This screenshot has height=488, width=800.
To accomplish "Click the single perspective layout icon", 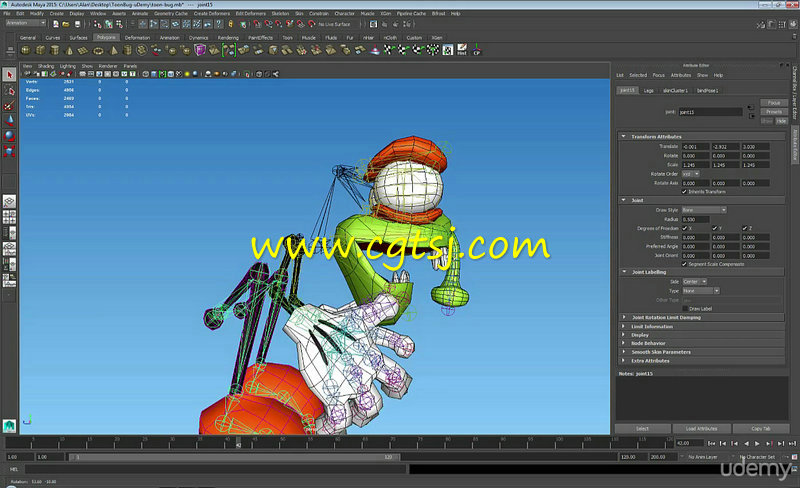I will point(9,202).
